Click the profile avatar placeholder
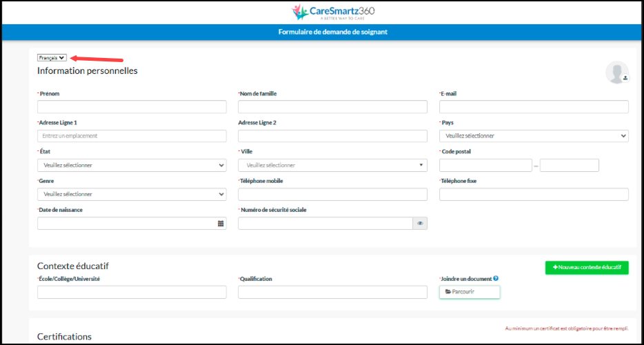This screenshot has width=644, height=345. [616, 71]
